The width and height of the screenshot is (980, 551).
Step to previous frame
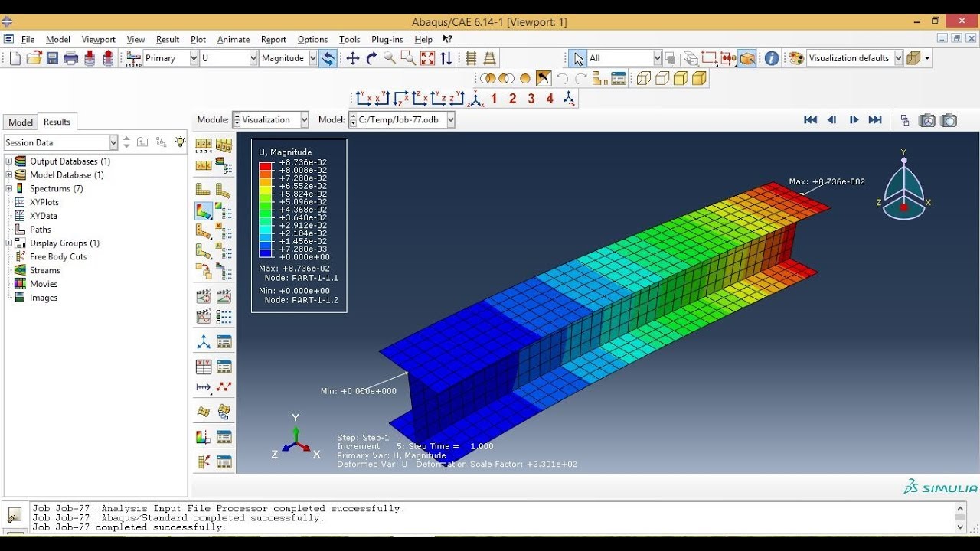click(831, 120)
